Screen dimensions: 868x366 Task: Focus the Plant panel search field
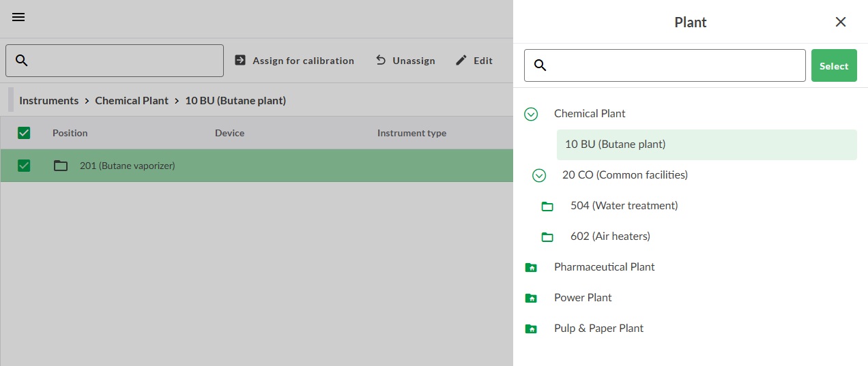(x=665, y=65)
